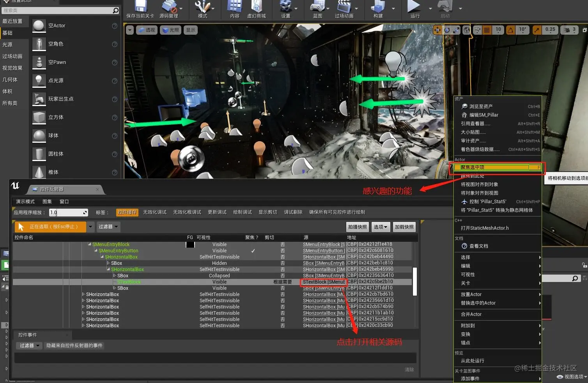Click the 透视 perspective viewport button
Image resolution: width=588 pixels, height=383 pixels.
[147, 30]
